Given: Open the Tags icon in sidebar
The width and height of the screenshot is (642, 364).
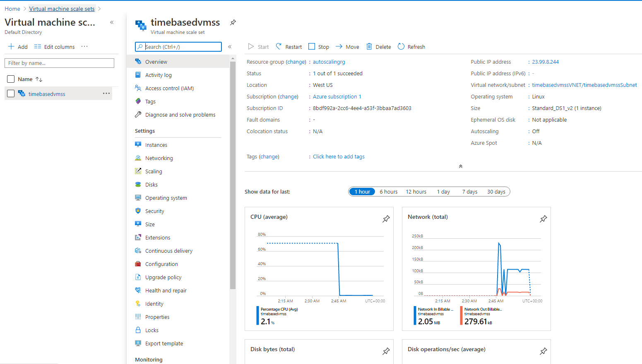Looking at the screenshot, I should point(138,101).
